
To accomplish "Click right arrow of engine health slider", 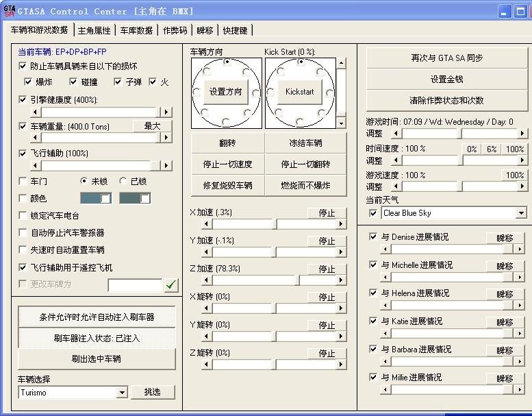I will [166, 112].
